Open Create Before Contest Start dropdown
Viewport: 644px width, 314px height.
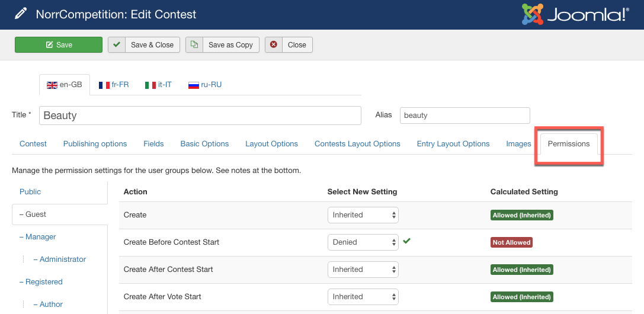pyautogui.click(x=363, y=242)
